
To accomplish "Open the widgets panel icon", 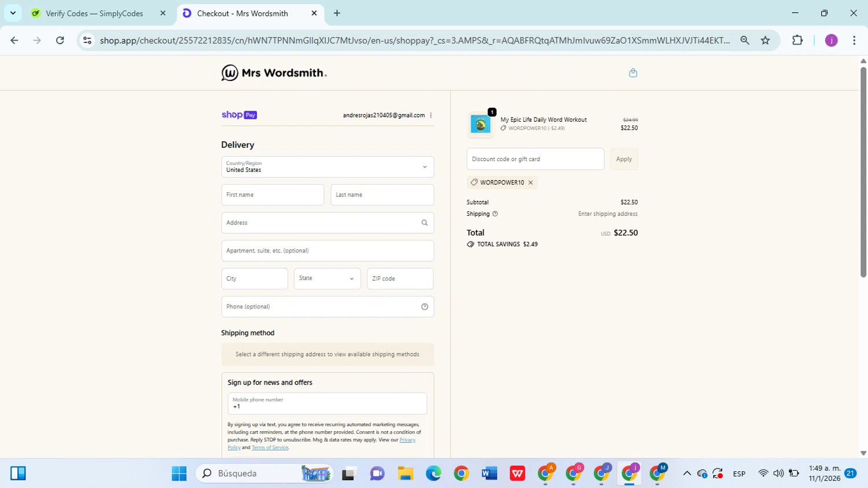I will pos(18,474).
